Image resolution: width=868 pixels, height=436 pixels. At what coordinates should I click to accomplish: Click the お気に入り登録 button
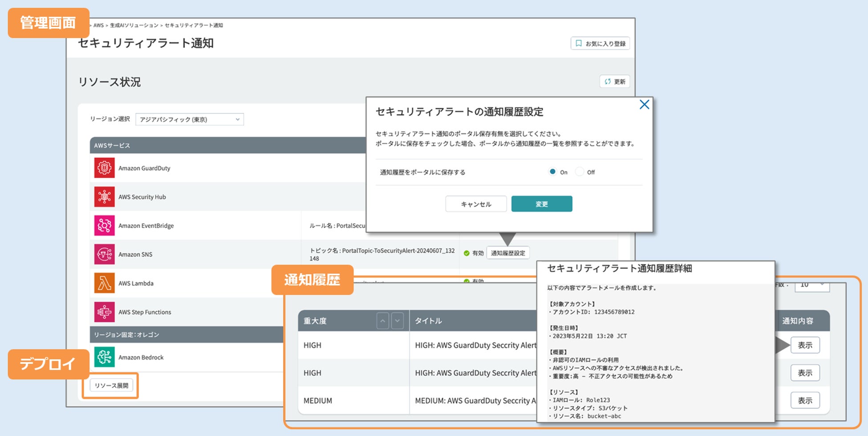600,43
